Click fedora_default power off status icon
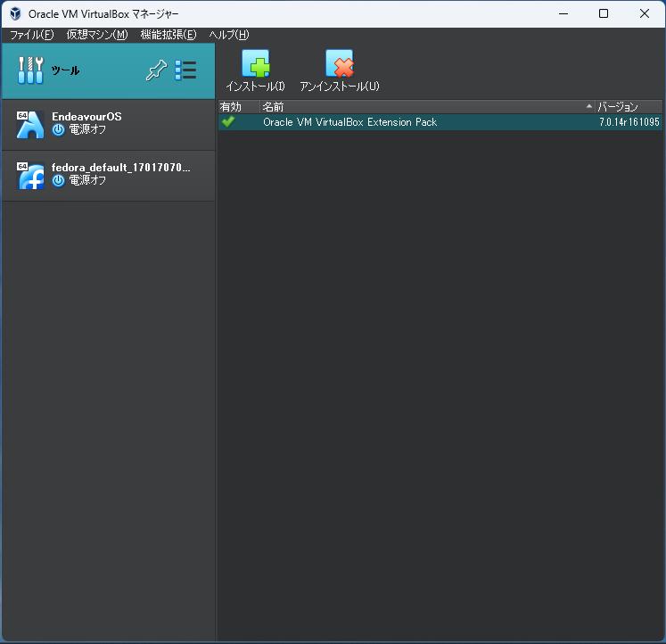 tap(58, 180)
